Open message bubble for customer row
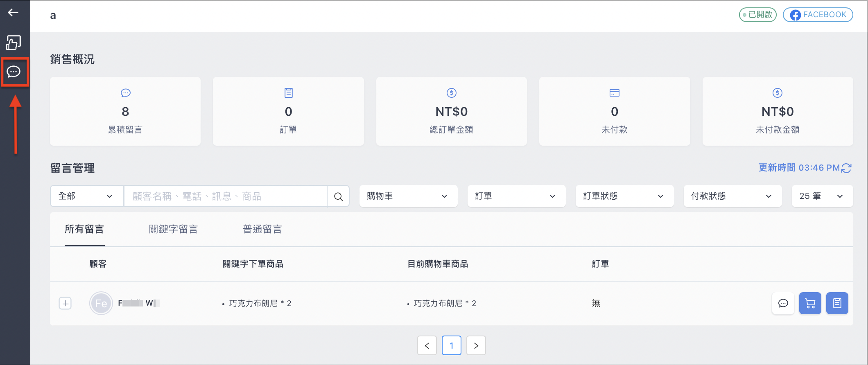Screen dimensions: 868x365 [x=783, y=303]
